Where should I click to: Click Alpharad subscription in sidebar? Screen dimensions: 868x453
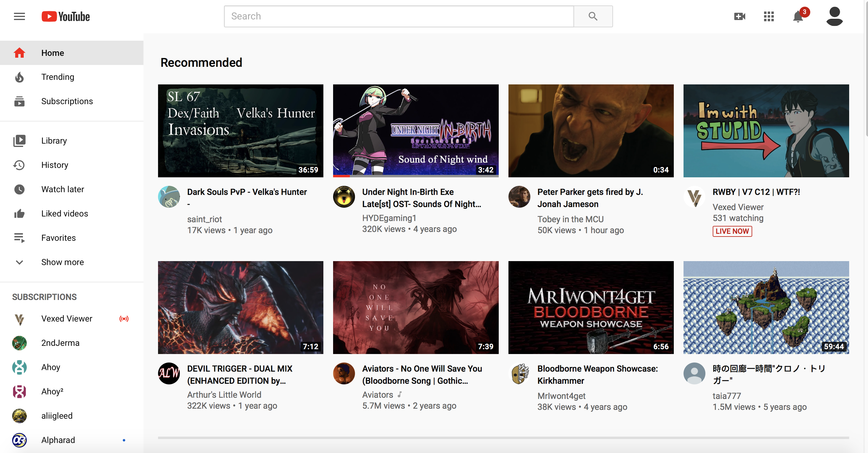71,440
